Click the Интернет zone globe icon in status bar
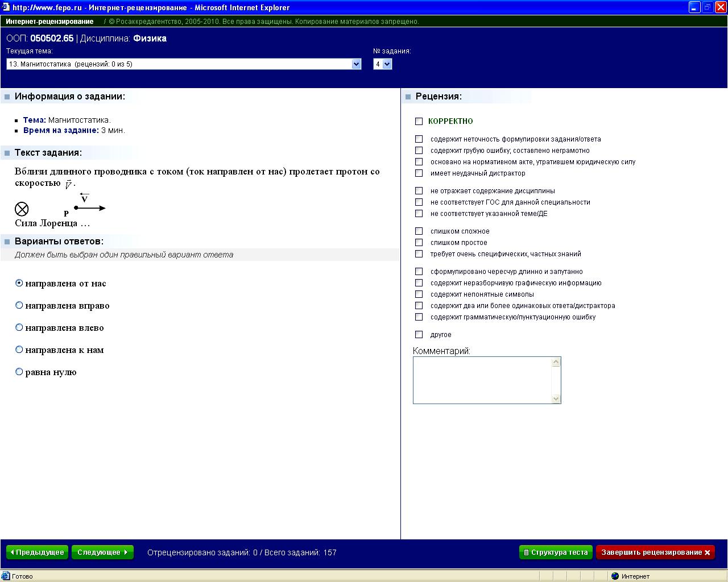This screenshot has width=728, height=582. click(615, 576)
